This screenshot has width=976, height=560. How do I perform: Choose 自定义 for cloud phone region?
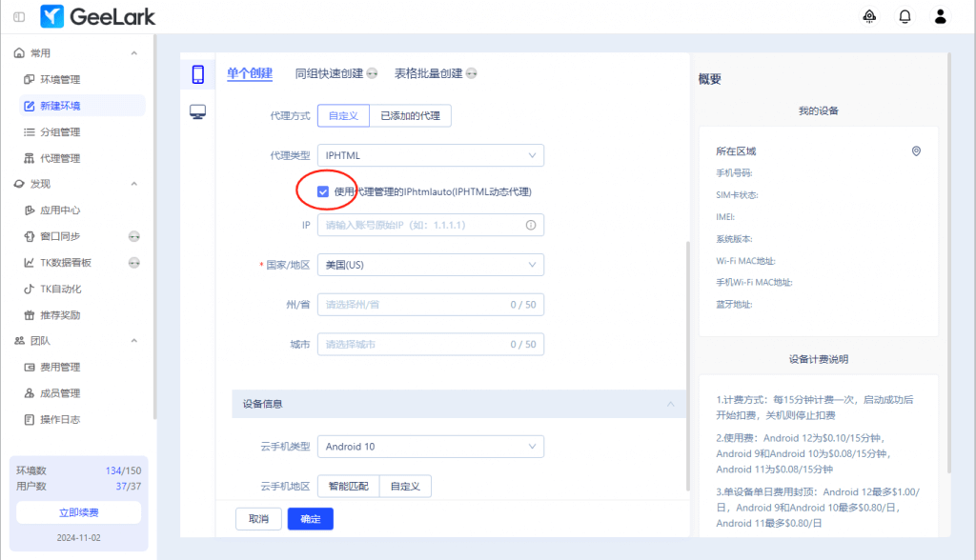click(405, 486)
